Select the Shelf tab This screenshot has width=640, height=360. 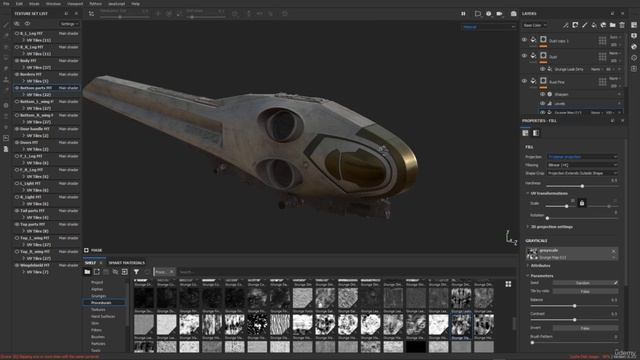tap(90, 263)
